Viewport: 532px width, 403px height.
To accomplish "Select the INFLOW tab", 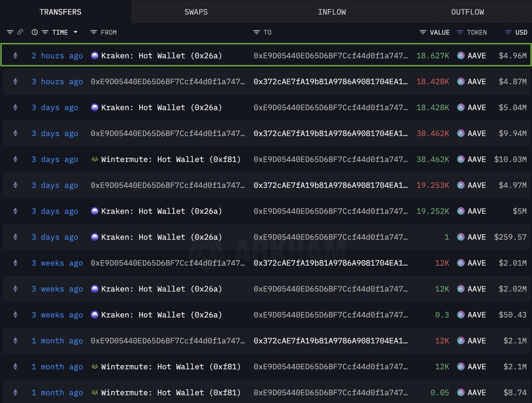I will [332, 12].
